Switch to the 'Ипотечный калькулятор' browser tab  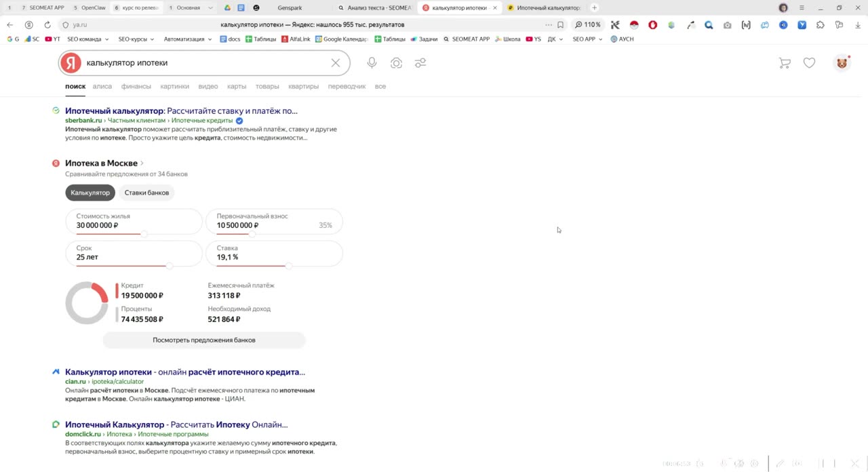click(544, 7)
